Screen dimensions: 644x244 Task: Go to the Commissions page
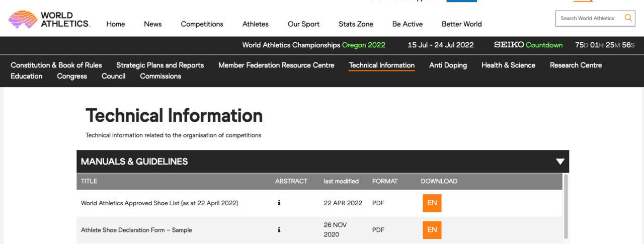pos(160,76)
